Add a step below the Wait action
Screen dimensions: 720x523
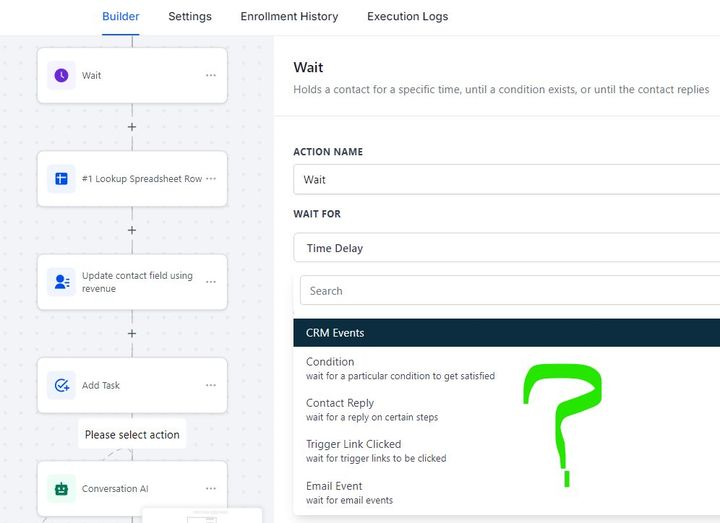tap(132, 127)
